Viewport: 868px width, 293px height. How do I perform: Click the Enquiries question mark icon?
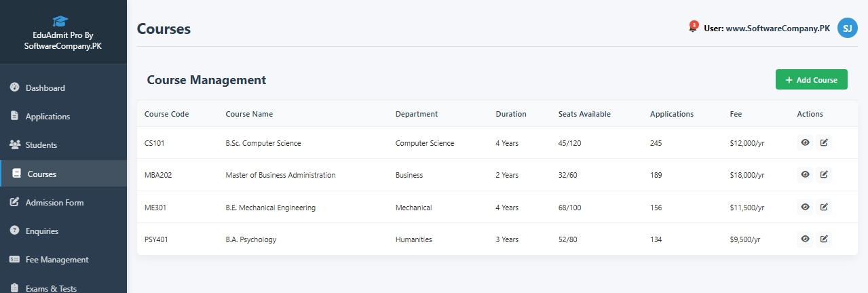pos(14,231)
